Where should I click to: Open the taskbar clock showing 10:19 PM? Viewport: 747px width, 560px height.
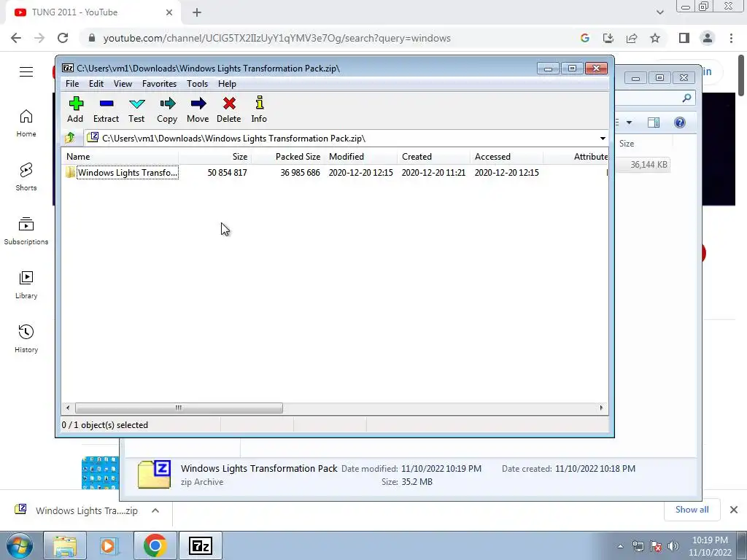coord(710,546)
